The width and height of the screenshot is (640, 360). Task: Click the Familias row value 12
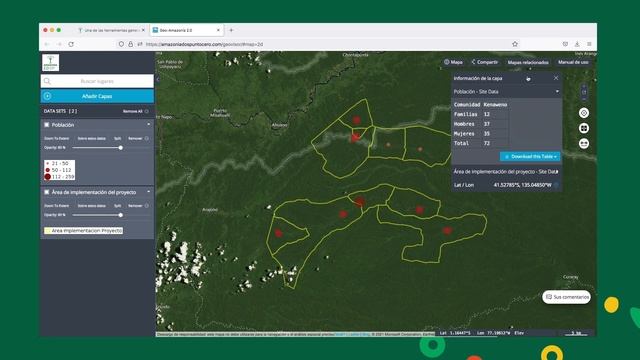click(x=487, y=114)
